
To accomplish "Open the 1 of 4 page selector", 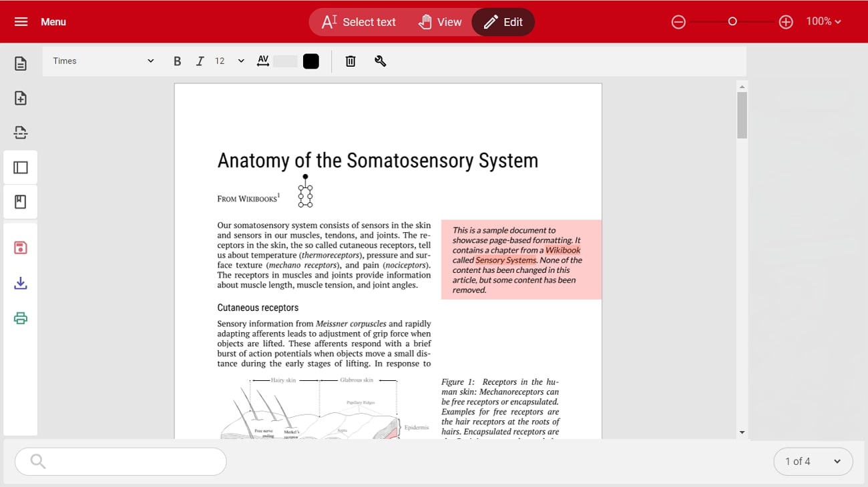I will pyautogui.click(x=813, y=462).
